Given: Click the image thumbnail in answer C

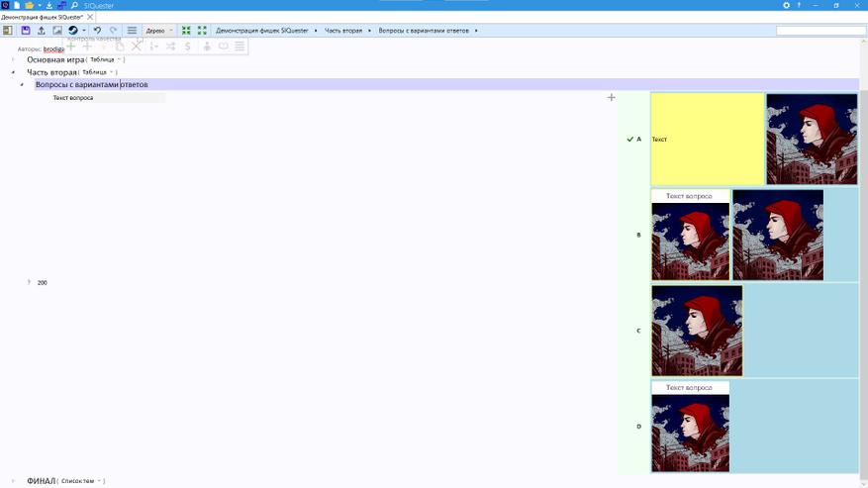Looking at the screenshot, I should click(697, 331).
